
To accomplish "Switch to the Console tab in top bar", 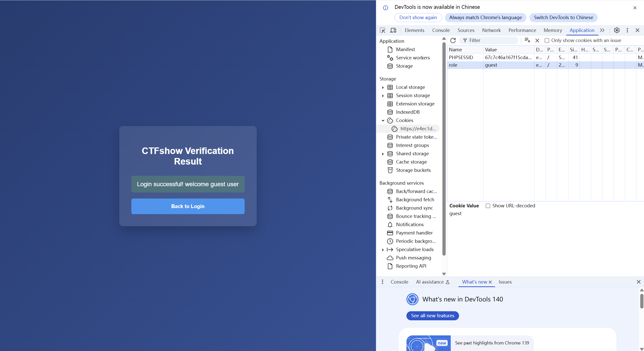I will click(441, 30).
